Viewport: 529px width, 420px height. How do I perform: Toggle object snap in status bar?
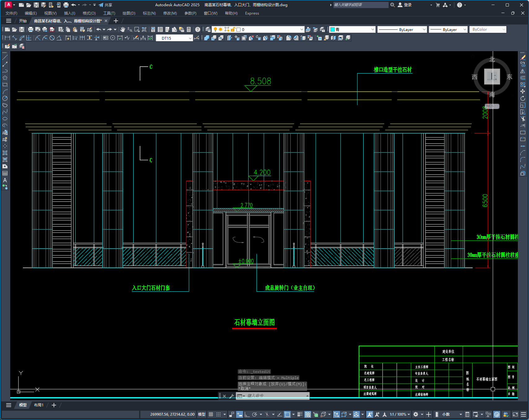tap(287, 414)
